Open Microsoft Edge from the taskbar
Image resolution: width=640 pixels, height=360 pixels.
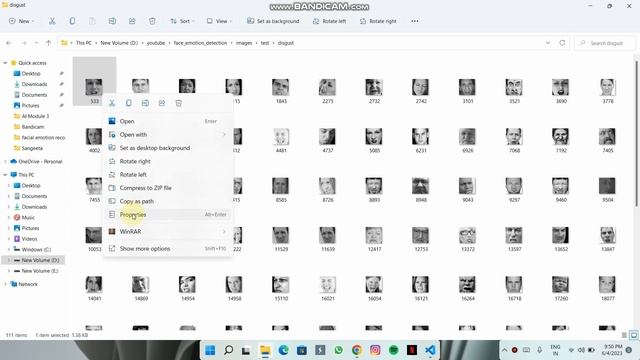(283, 350)
